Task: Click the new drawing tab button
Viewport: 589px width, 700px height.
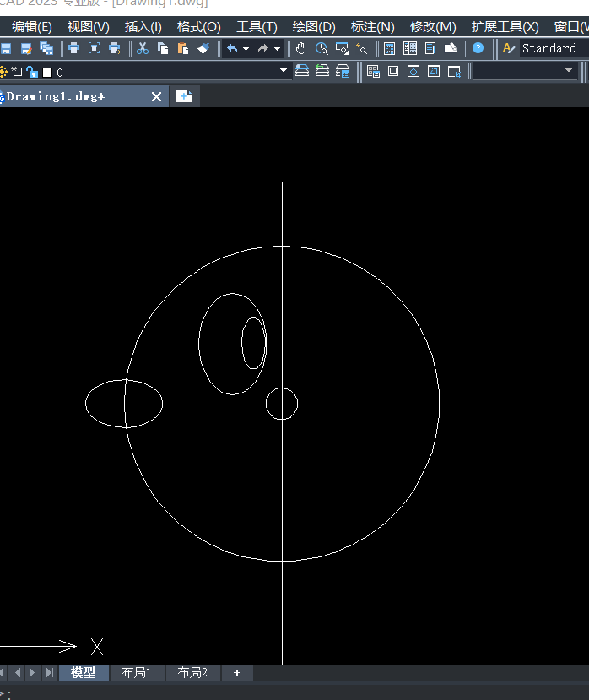Action: (184, 96)
